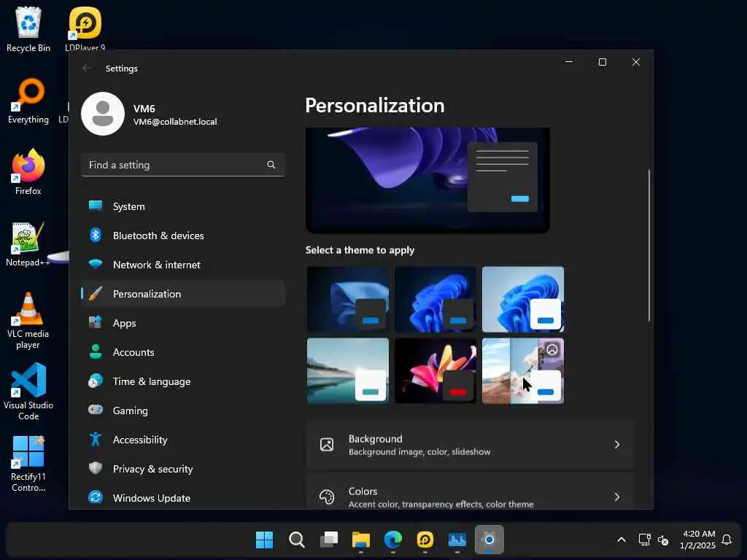747x560 pixels.
Task: Click the Personalization paintbrush icon
Action: 96,293
